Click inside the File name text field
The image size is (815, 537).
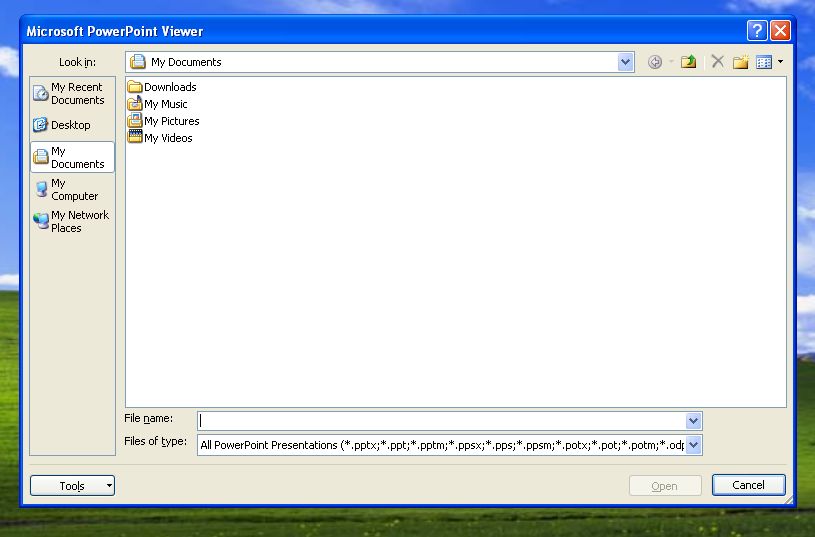[440, 421]
